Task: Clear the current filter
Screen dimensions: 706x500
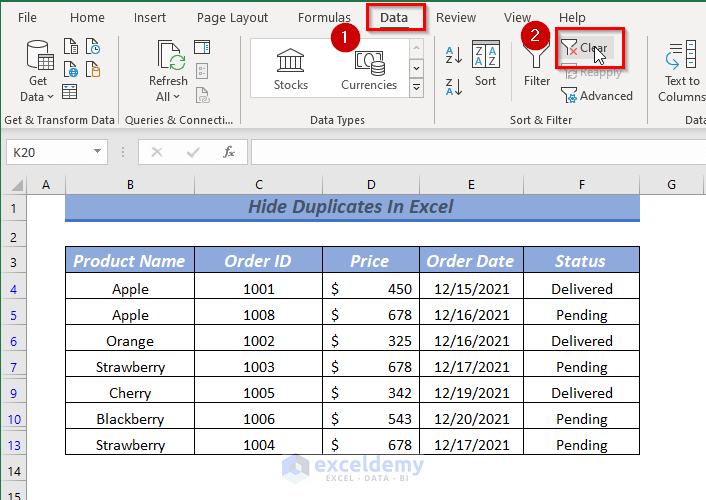Action: point(587,47)
